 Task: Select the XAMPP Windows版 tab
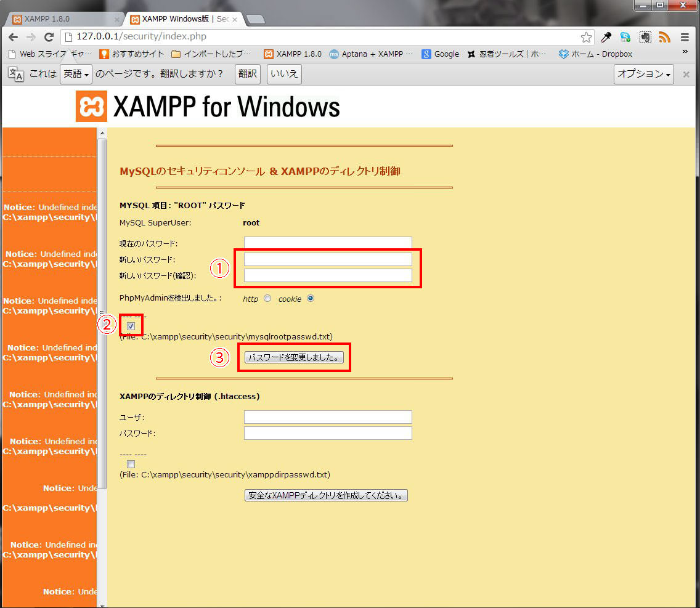point(184,19)
